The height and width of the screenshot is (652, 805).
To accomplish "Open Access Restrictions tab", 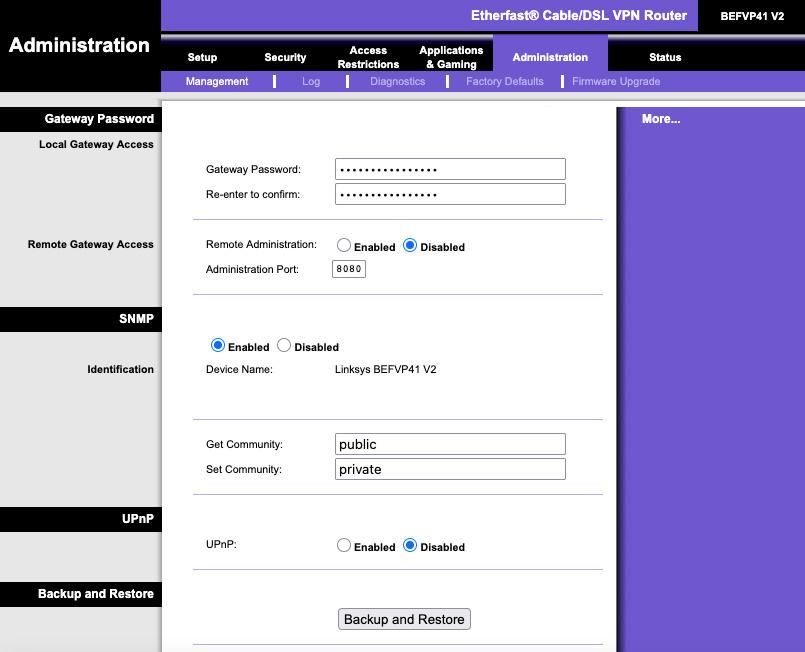I will pyautogui.click(x=368, y=57).
